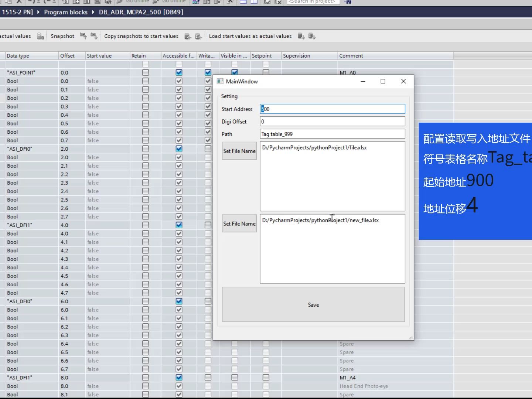Open DB_ADR_MCPA2_500 [DB49] breadcrumb entry
Viewport: 532px width, 399px height.
[141, 12]
